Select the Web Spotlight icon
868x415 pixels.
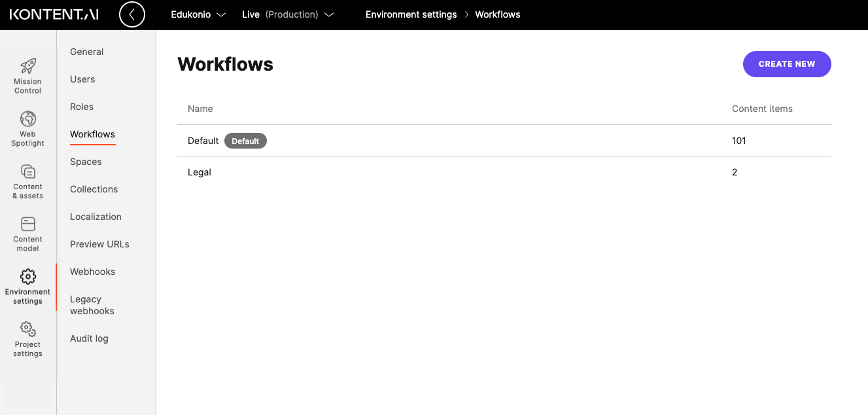pyautogui.click(x=27, y=126)
